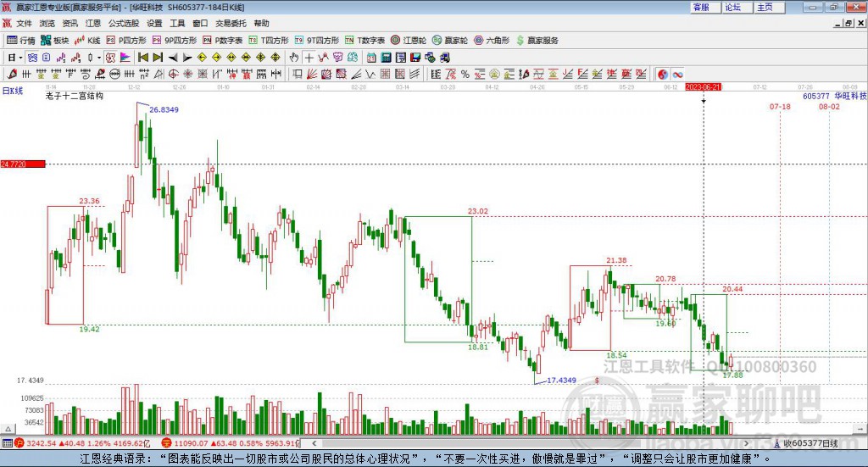Image resolution: width=868 pixels, height=467 pixels.
Task: Select the red pencil drawing icon
Action: click(x=13, y=74)
